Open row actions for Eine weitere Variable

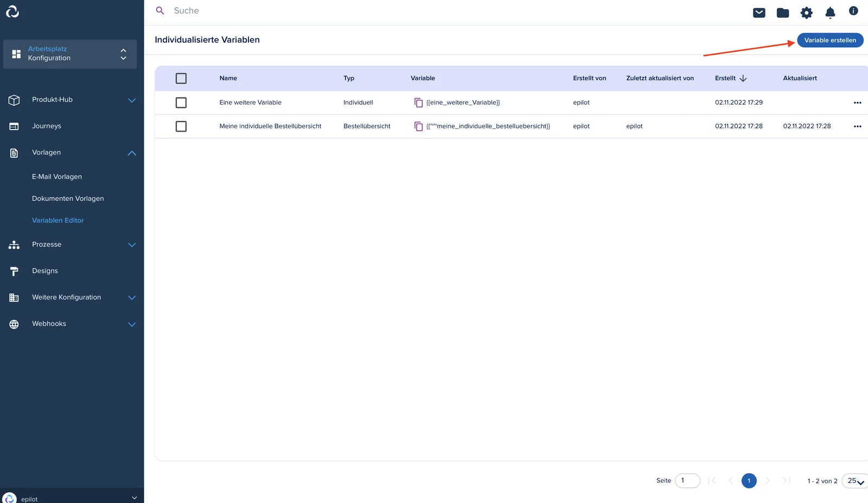tap(857, 102)
